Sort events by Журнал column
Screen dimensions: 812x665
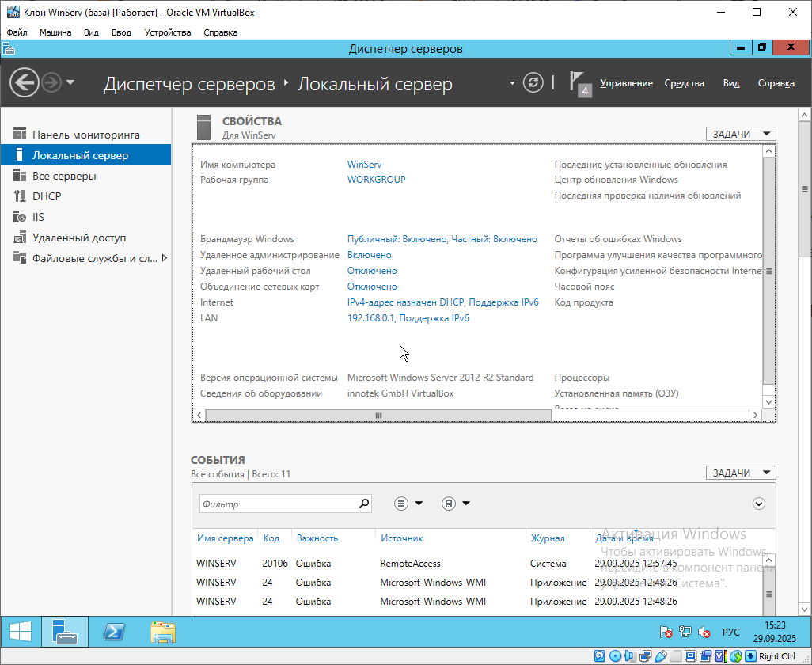tap(548, 538)
